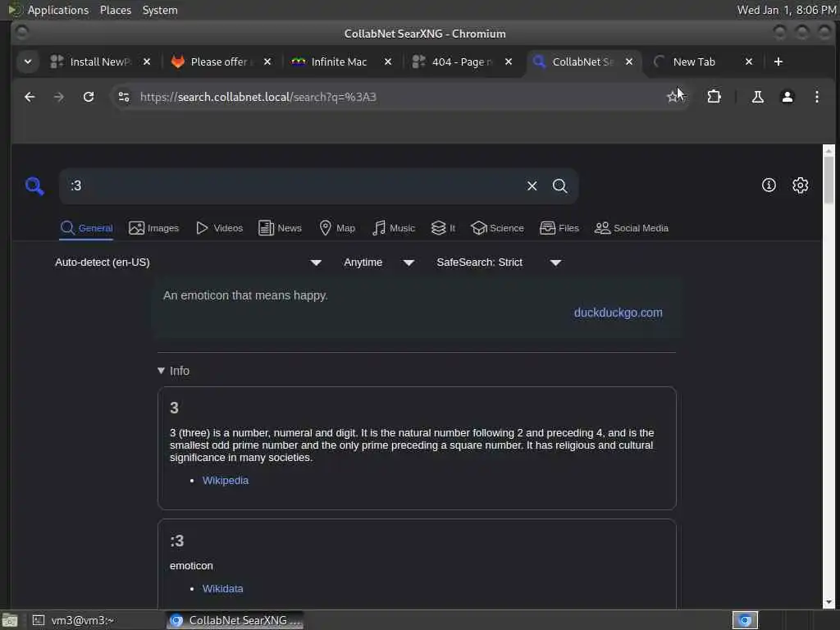Open the Anytime time range dropdown
This screenshot has height=630, width=840.
379,262
